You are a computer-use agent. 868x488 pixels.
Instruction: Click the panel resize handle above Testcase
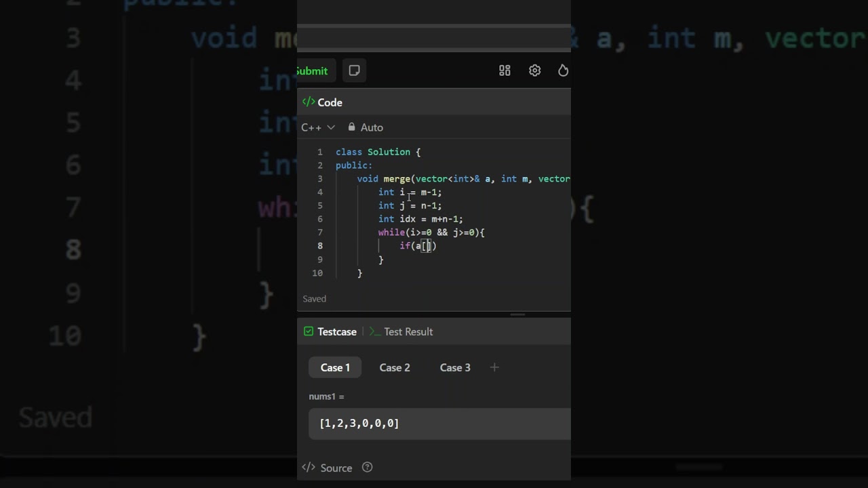(517, 314)
